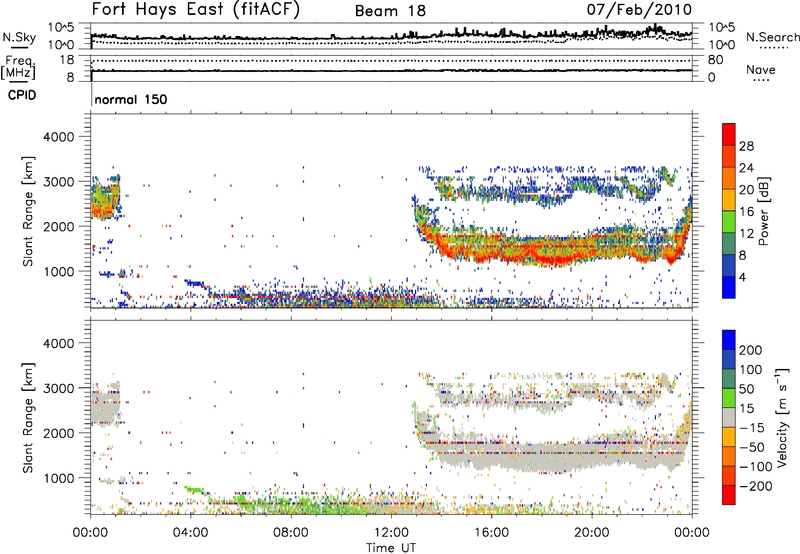Select the "-50" velocity colorbar label

point(752,447)
